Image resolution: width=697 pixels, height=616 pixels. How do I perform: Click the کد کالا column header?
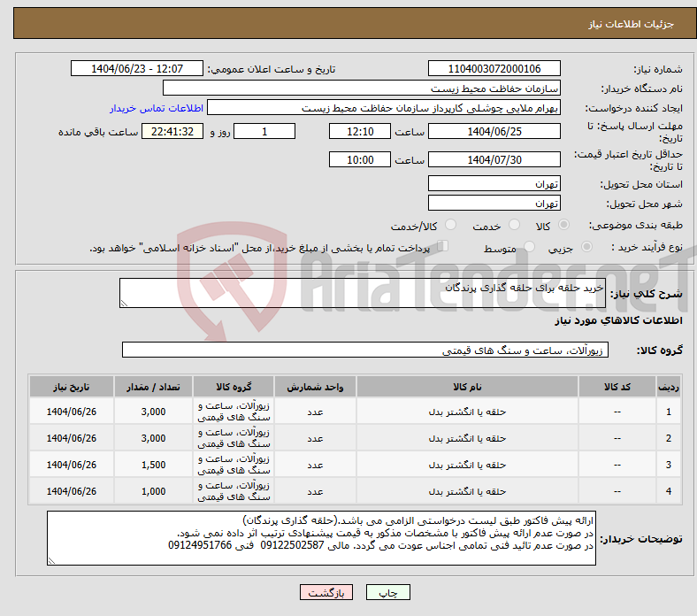pyautogui.click(x=617, y=387)
